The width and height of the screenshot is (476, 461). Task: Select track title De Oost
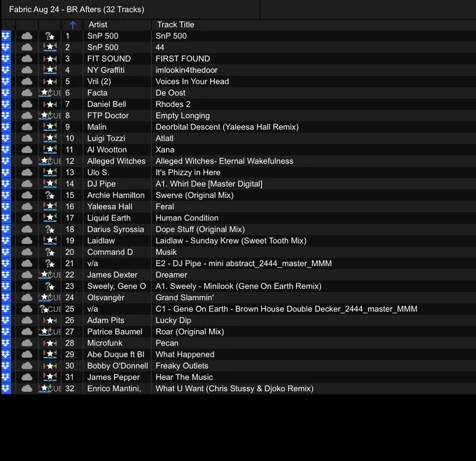tap(170, 93)
